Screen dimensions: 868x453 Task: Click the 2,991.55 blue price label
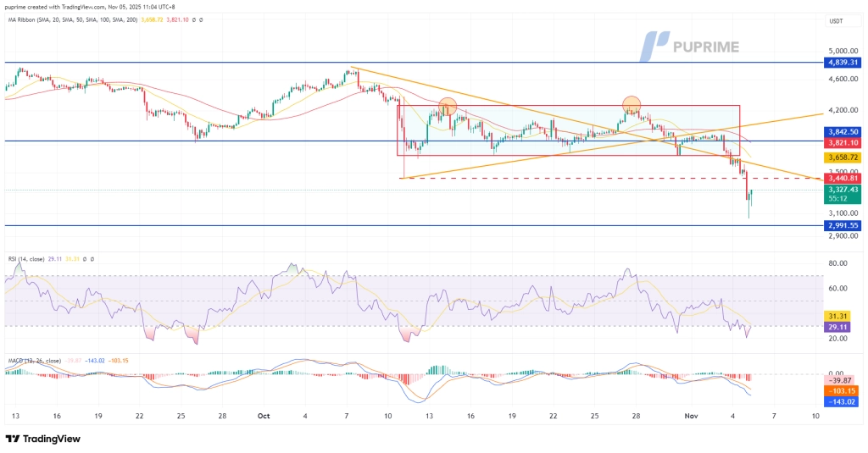coord(842,226)
